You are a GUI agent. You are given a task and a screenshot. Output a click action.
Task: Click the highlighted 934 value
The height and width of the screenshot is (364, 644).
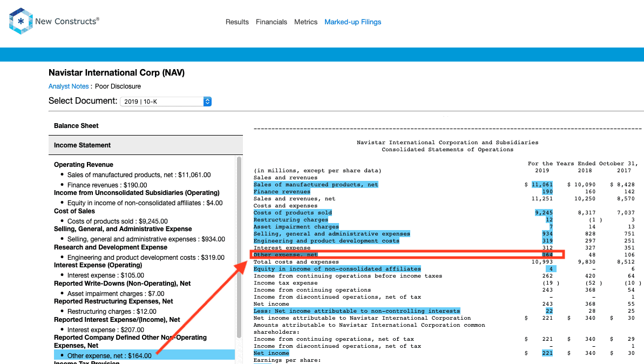pos(547,234)
